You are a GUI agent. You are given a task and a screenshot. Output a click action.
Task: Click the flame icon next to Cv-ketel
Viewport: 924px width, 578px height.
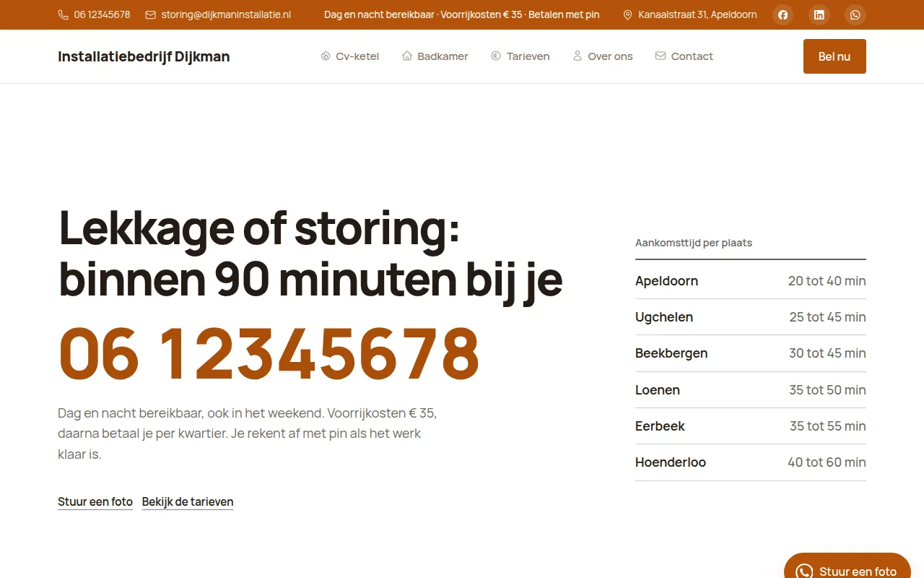tap(326, 56)
